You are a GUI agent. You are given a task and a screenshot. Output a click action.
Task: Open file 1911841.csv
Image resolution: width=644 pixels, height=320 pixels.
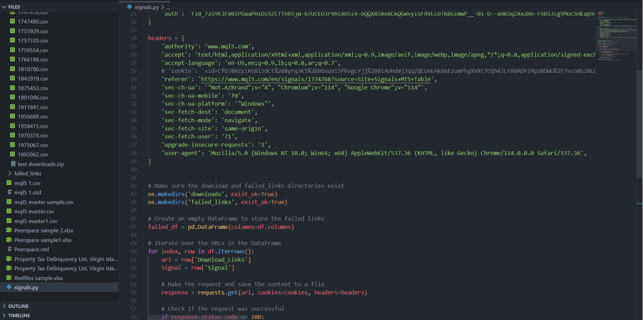(33, 107)
